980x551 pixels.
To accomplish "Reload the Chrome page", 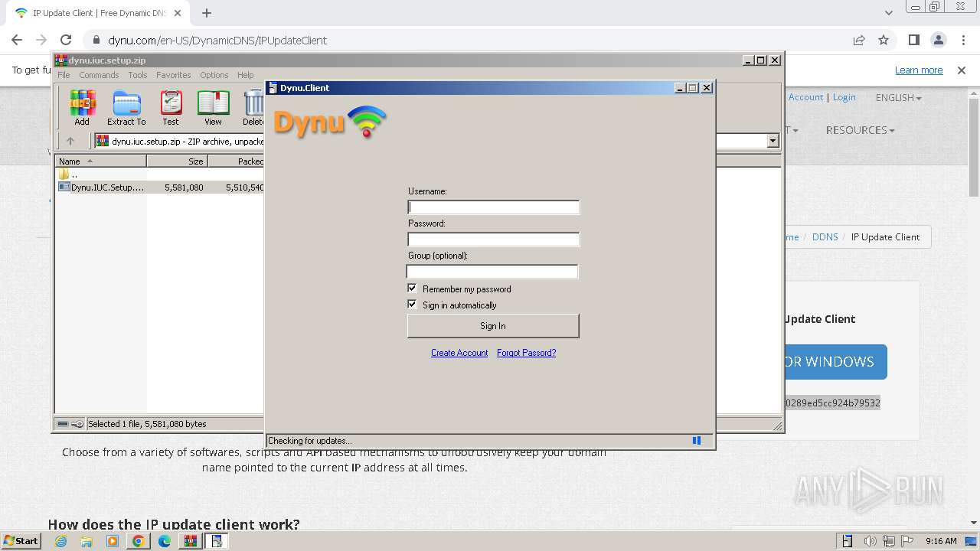I will 66,40.
